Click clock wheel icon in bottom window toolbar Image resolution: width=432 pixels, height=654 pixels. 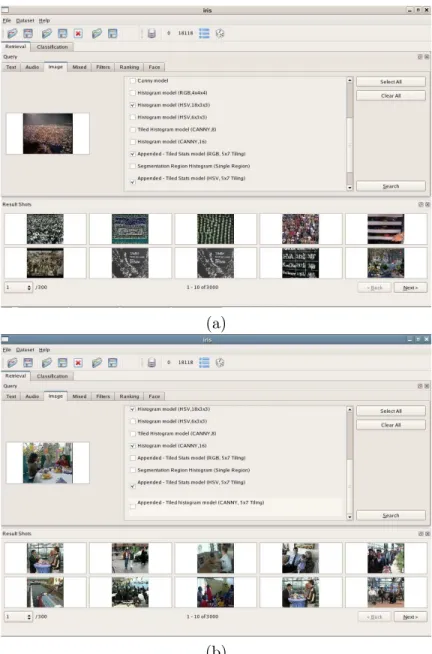[x=220, y=362]
